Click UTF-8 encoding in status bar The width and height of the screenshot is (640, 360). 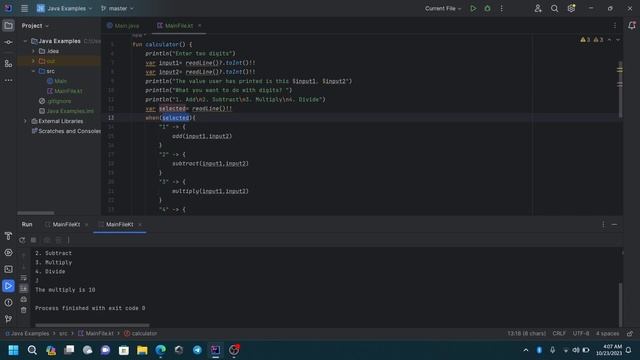pyautogui.click(x=581, y=333)
